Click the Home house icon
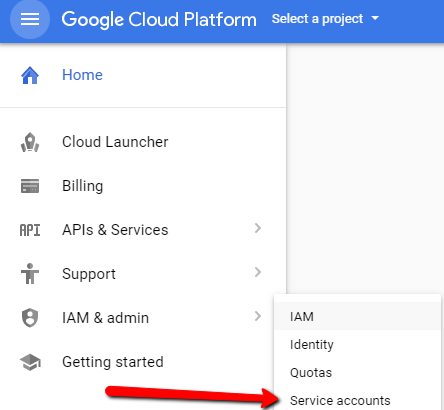The width and height of the screenshot is (444, 410). pyautogui.click(x=30, y=75)
